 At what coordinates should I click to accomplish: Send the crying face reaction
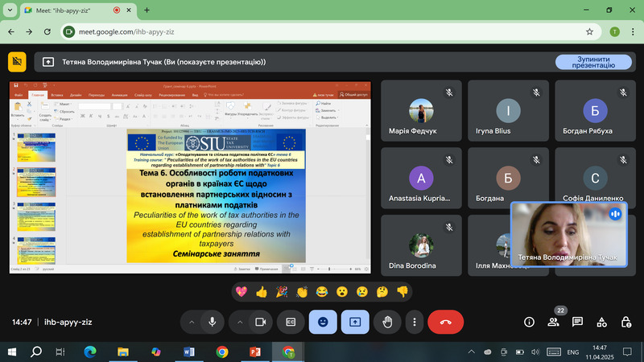point(362,292)
